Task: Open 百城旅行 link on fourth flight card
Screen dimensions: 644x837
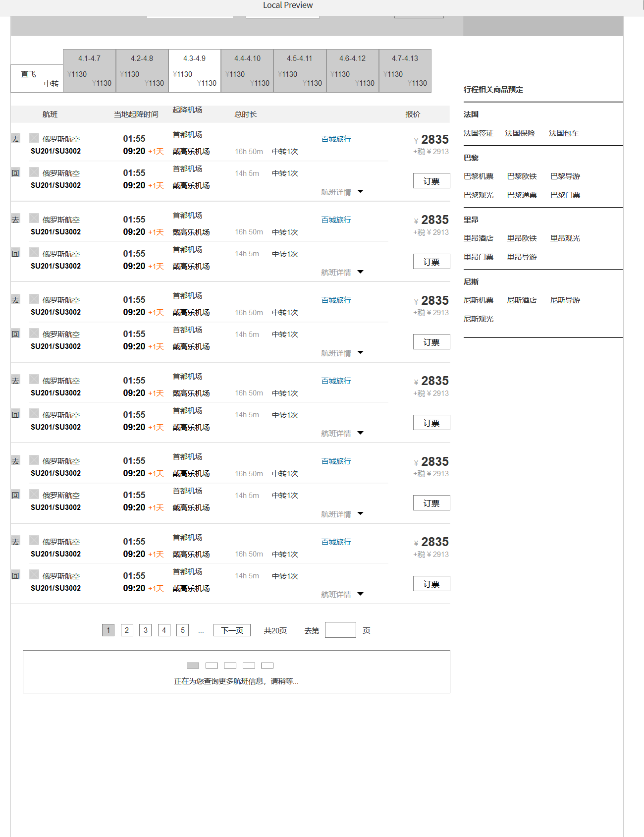Action: coord(336,381)
